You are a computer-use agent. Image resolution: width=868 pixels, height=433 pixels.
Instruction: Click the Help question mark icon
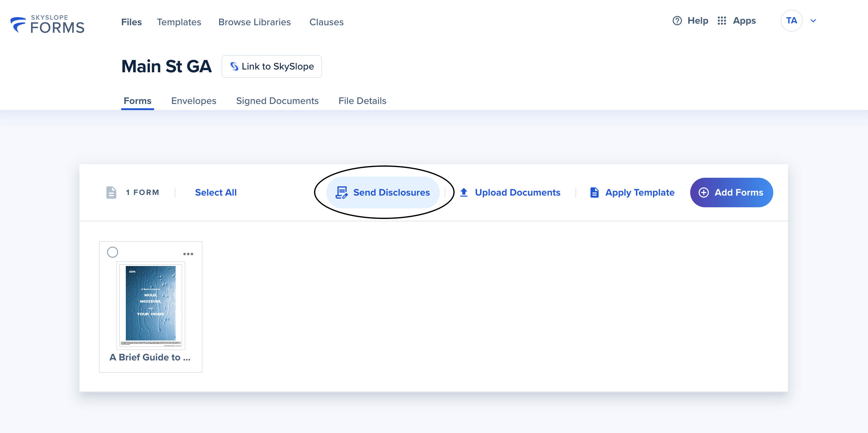click(x=677, y=21)
